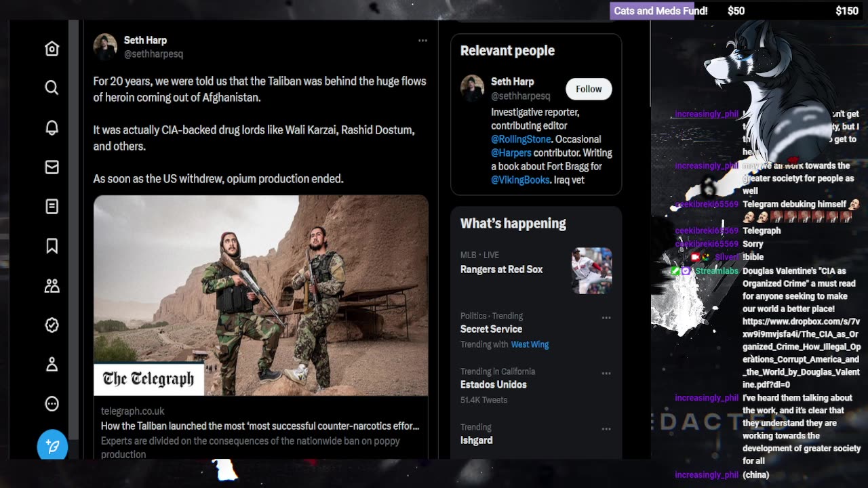Click the Cats and Meds Fund goal bar
This screenshot has width=868, height=488.
tap(737, 10)
